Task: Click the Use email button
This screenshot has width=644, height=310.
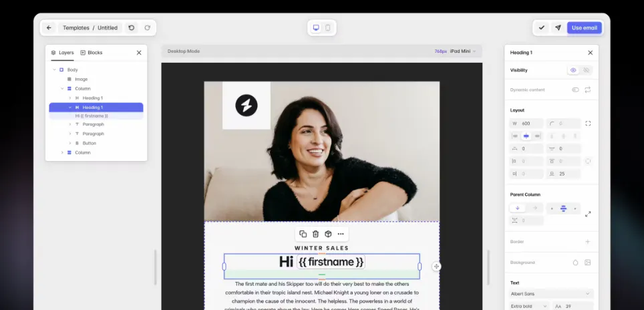Action: (x=584, y=28)
